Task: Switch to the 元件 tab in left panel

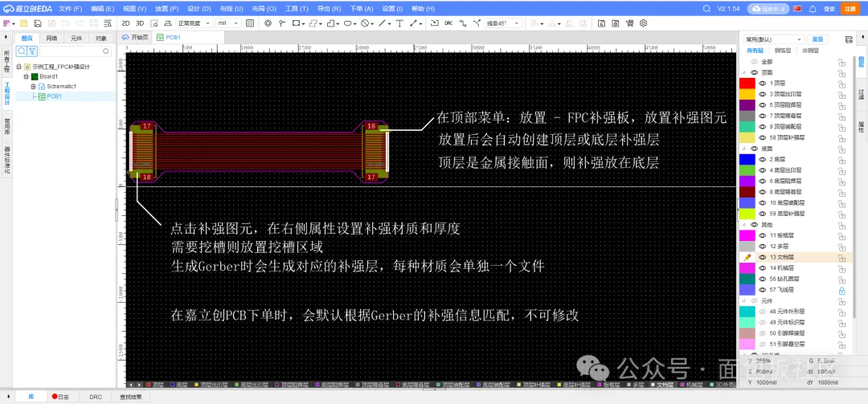Action: click(76, 39)
